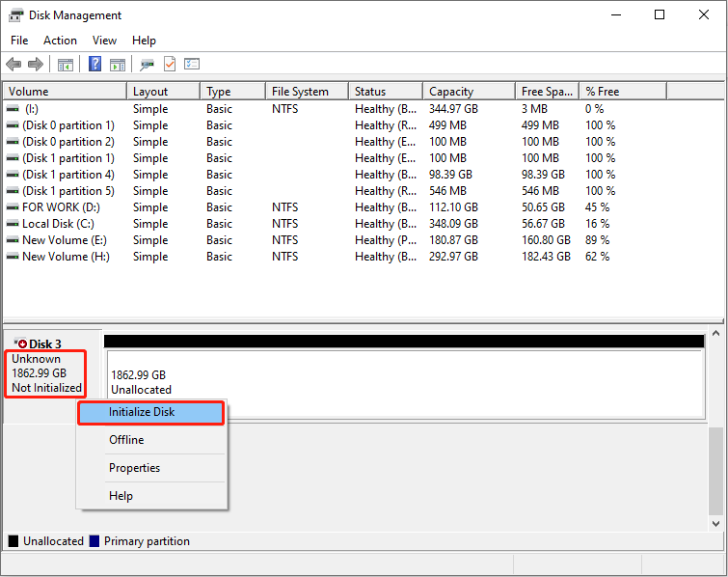Click the 56.67 GB free space cell
The image size is (728, 577).
point(543,224)
